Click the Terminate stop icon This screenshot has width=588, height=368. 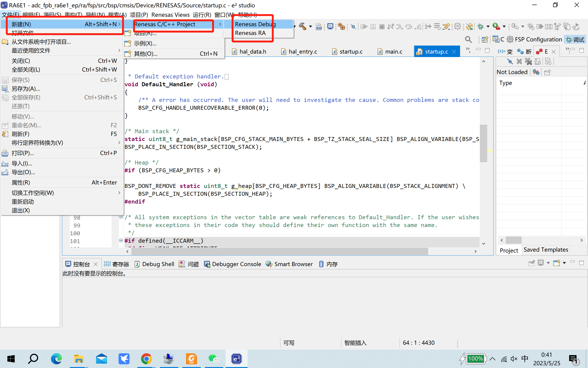tap(382, 26)
